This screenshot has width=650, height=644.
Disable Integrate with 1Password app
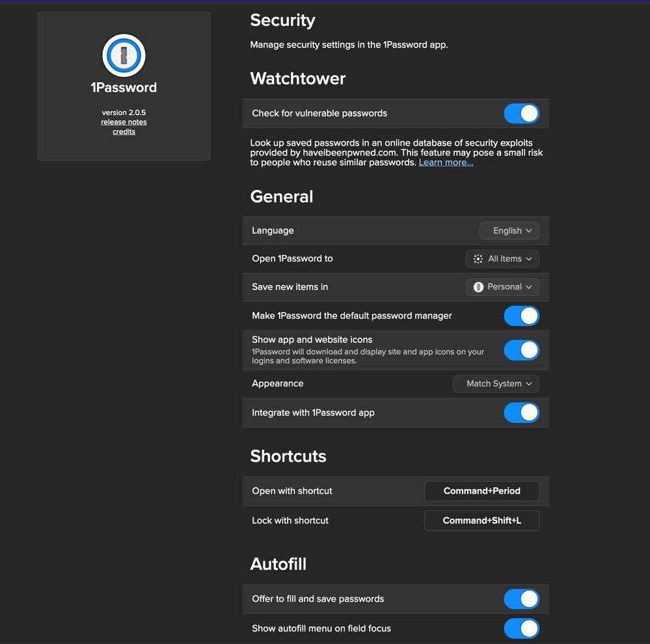521,412
